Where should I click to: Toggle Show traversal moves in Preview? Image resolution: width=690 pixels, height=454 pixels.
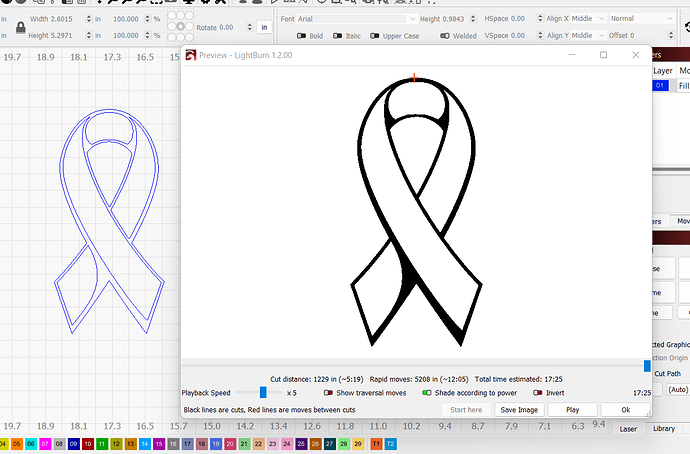328,393
